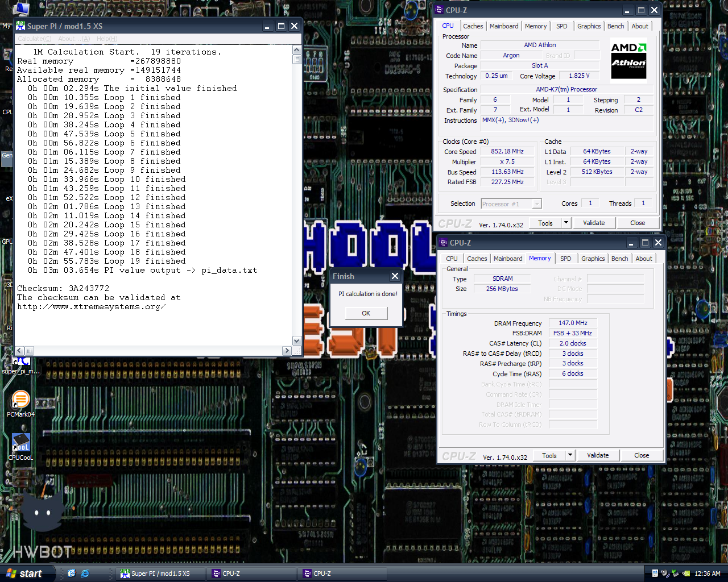This screenshot has height=582, width=728.
Task: Switch to the SPD tab in the CPU-Z window showing the CPU tab
Action: coord(562,26)
